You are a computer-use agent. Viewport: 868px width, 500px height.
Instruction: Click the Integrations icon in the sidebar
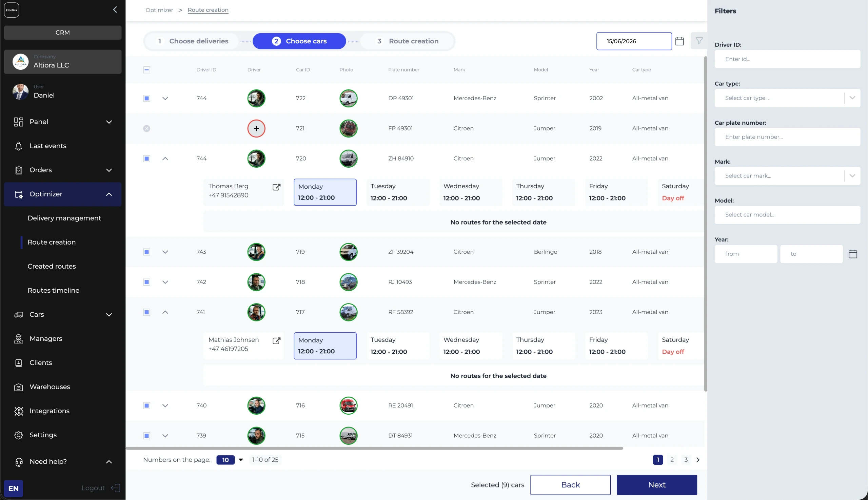[x=19, y=411]
